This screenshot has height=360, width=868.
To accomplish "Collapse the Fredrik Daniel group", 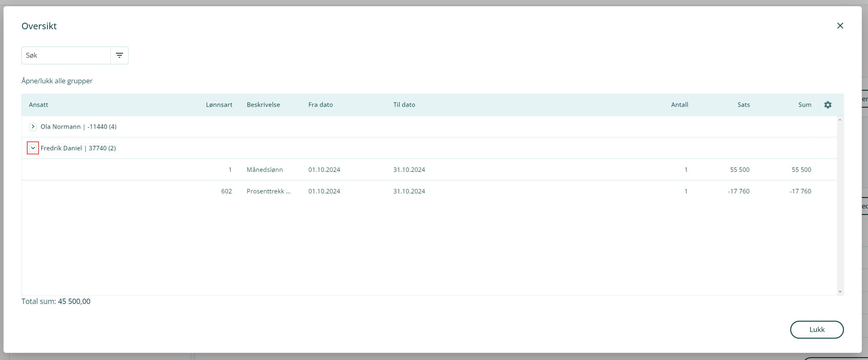I will [x=33, y=148].
